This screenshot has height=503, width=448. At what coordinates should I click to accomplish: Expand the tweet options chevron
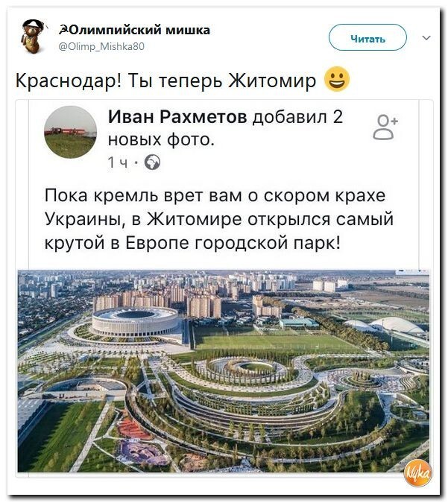[x=426, y=38]
